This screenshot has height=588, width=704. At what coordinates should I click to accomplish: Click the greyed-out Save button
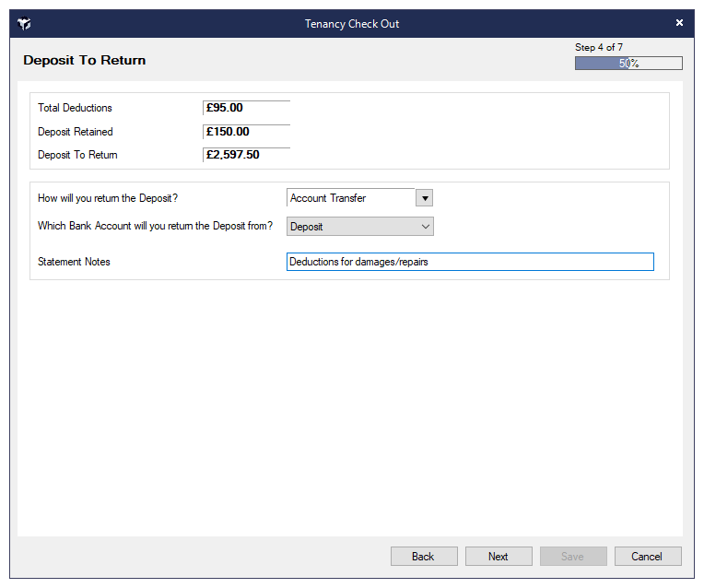[x=572, y=557]
